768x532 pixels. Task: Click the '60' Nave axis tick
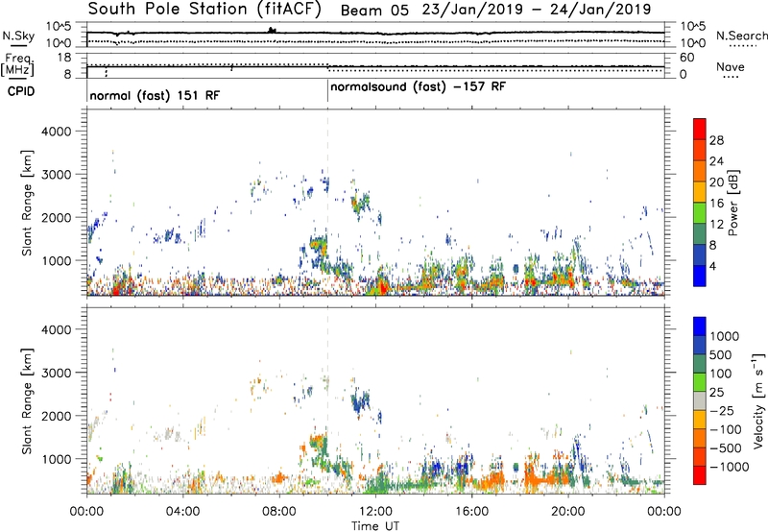click(x=687, y=58)
